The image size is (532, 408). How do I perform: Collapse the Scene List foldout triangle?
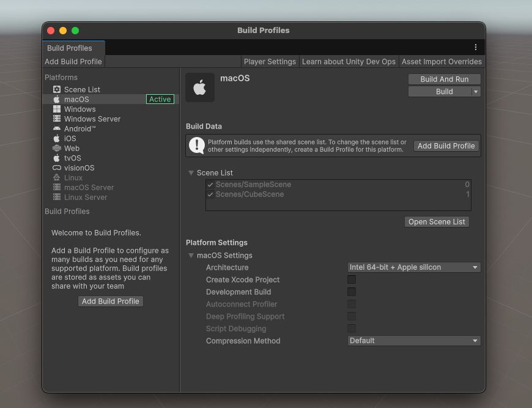click(x=191, y=172)
